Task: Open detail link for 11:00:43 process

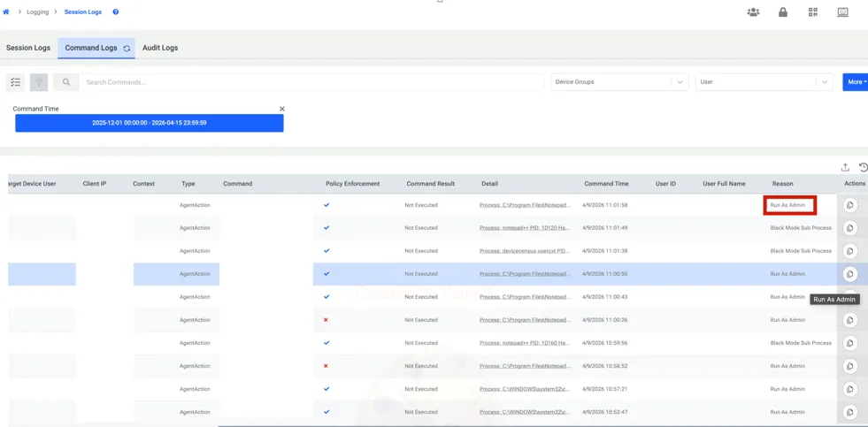Action: click(x=525, y=297)
